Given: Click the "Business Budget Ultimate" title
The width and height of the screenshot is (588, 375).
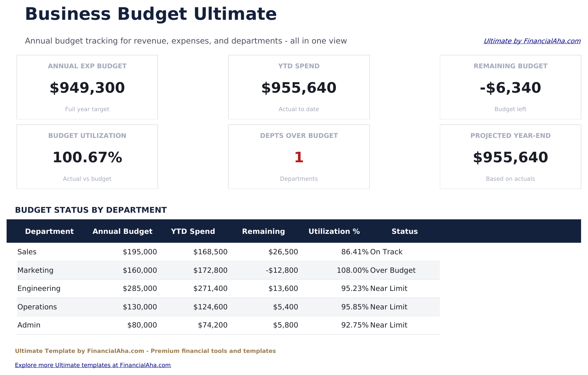Looking at the screenshot, I should [151, 14].
